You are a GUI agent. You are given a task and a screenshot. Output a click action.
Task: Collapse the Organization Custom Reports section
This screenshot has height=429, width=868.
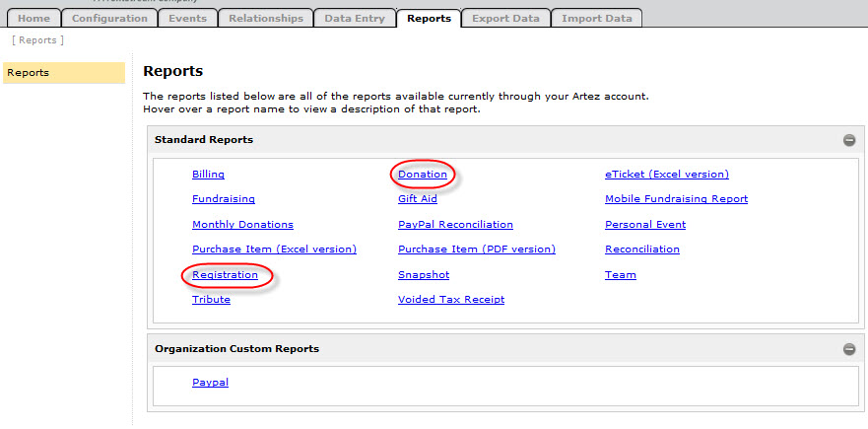[848, 349]
